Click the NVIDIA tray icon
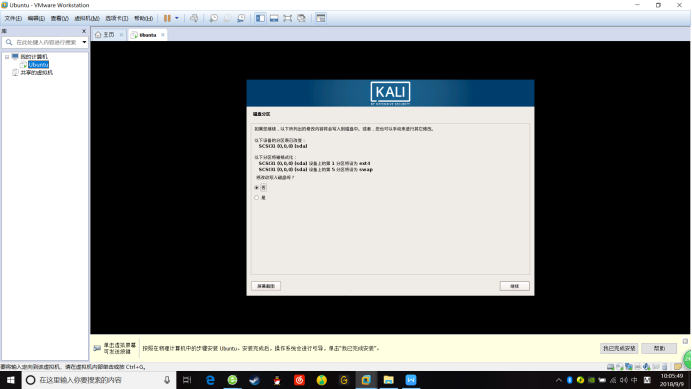Viewport: 692px width, 389px height. [591, 380]
